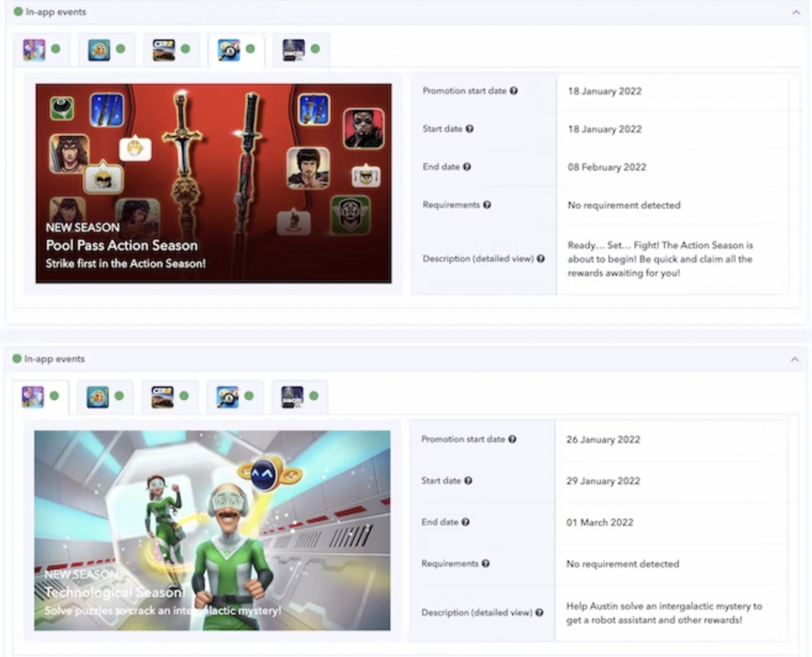The height and width of the screenshot is (657, 812).
Task: Click help icon next to Start date 29 January 2022
Action: click(468, 480)
